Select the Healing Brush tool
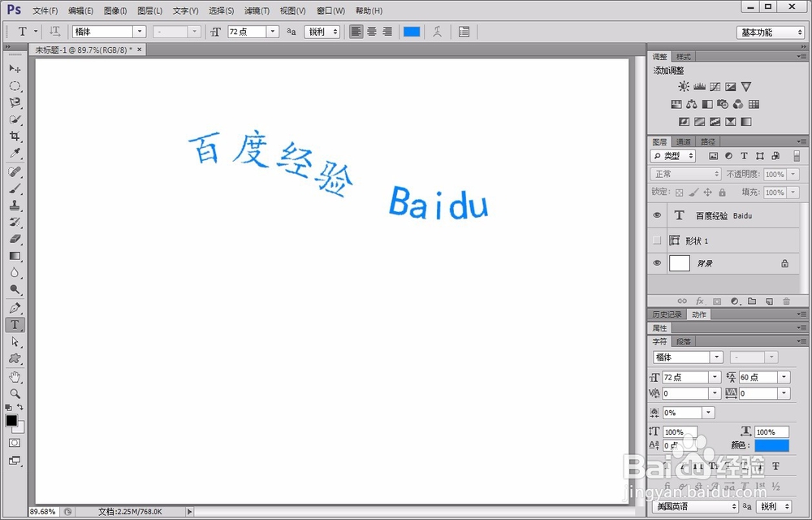This screenshot has width=812, height=520. point(15,171)
